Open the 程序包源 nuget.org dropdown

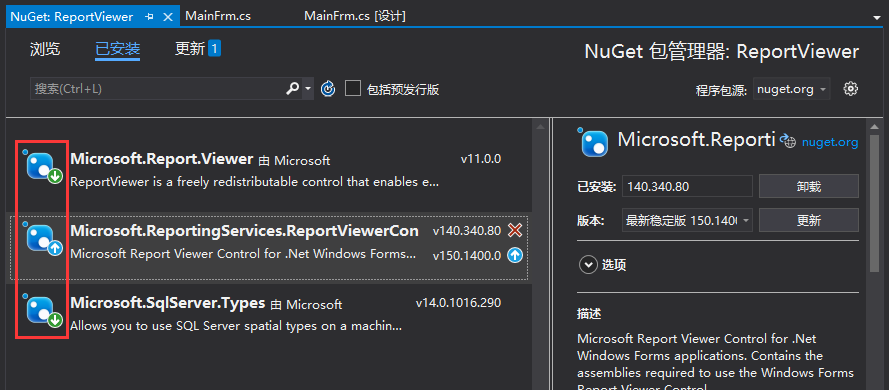point(791,89)
